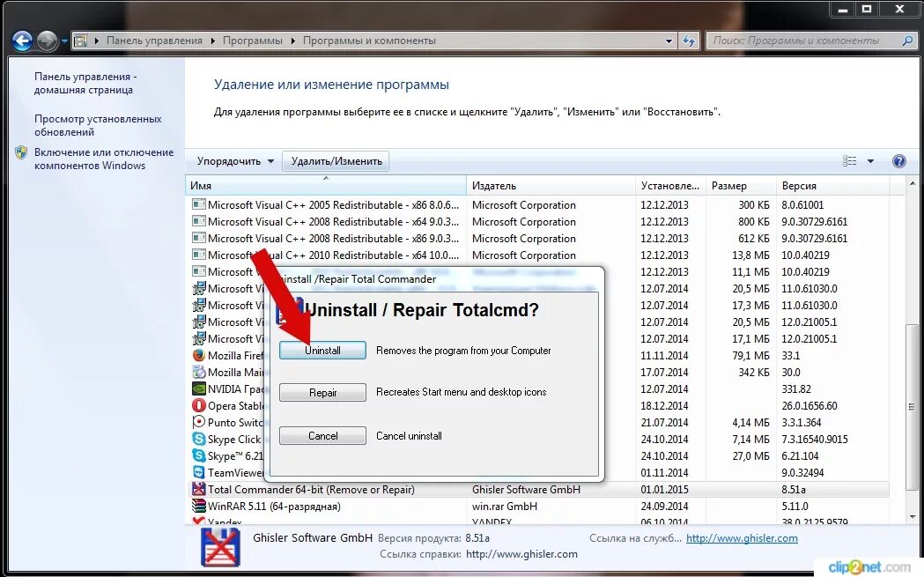Click the vertical scrollbar thumb of program list

click(x=913, y=407)
